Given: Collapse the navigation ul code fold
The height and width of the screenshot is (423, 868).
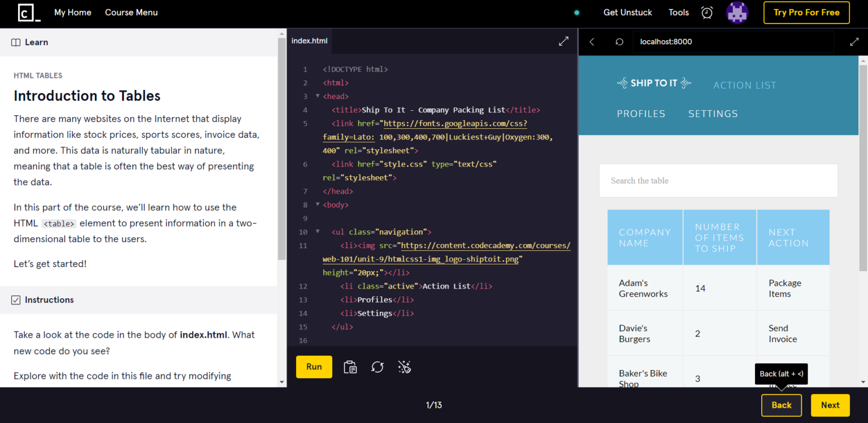Looking at the screenshot, I should point(318,232).
